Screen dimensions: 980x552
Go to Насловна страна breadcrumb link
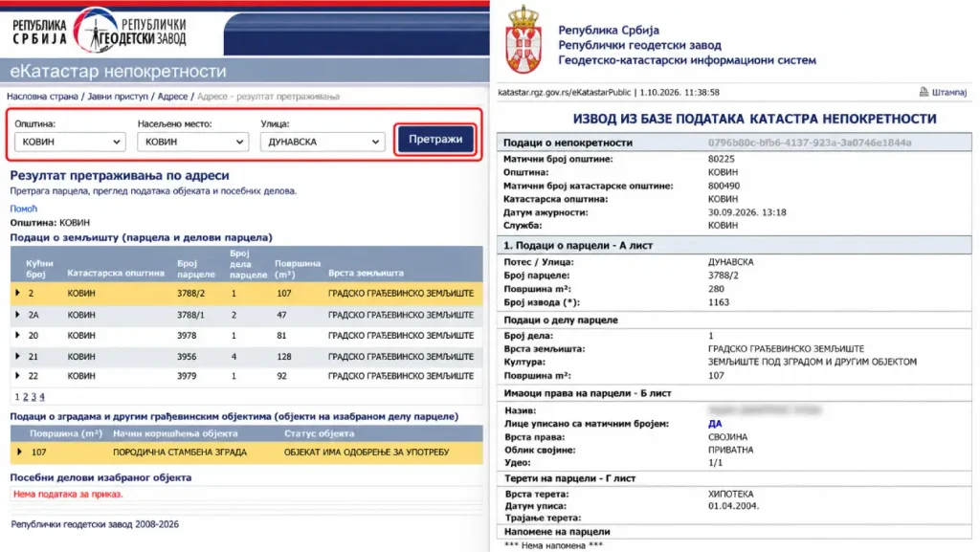pos(42,97)
